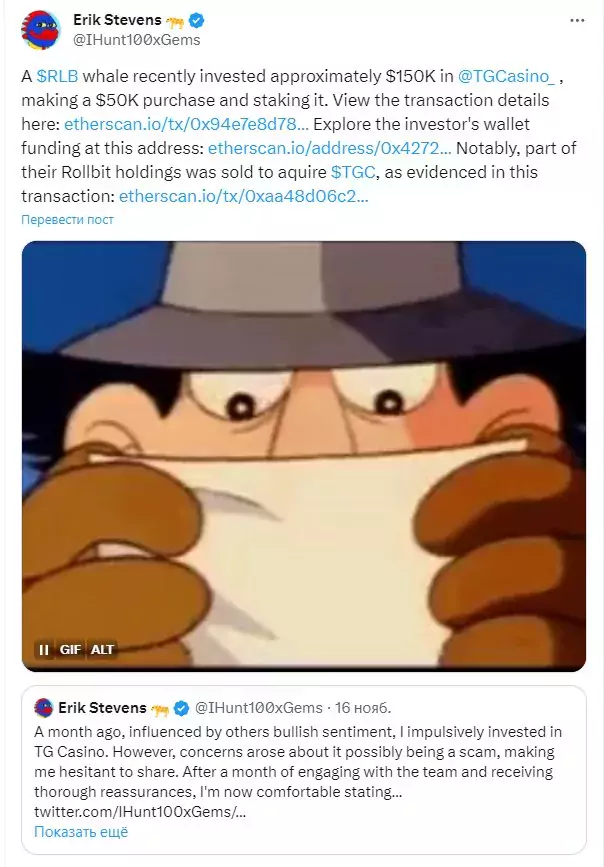Open etherscan.io/address/0x4272 link
604x867 pixels.
(330, 148)
